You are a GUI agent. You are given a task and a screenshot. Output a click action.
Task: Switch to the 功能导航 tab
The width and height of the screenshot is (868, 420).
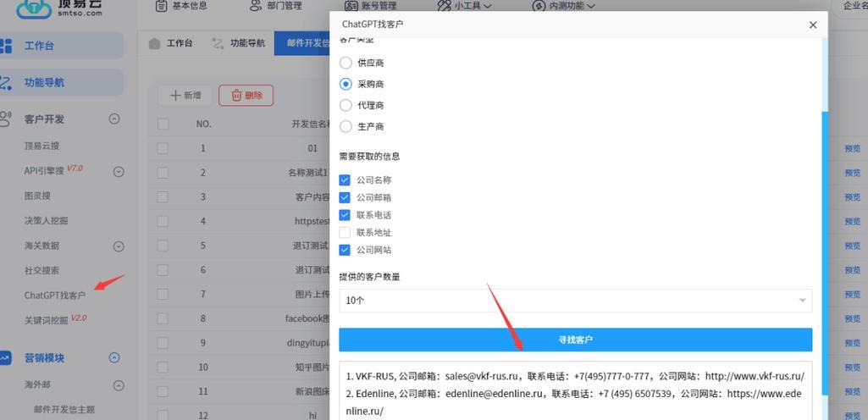[239, 43]
